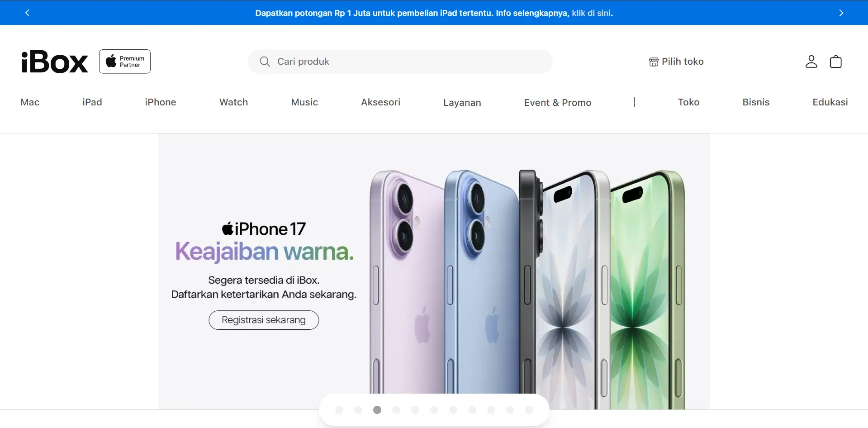Show previous announcement with left arrow
This screenshot has height=428, width=868.
27,13
